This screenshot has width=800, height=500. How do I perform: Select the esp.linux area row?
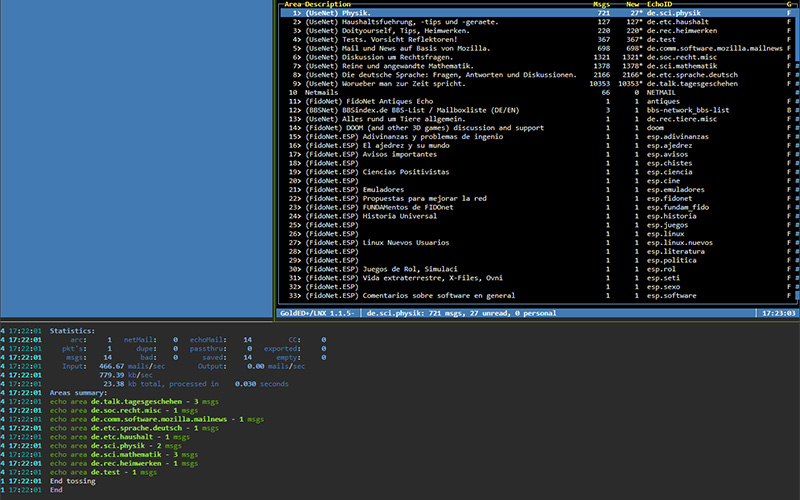point(538,234)
